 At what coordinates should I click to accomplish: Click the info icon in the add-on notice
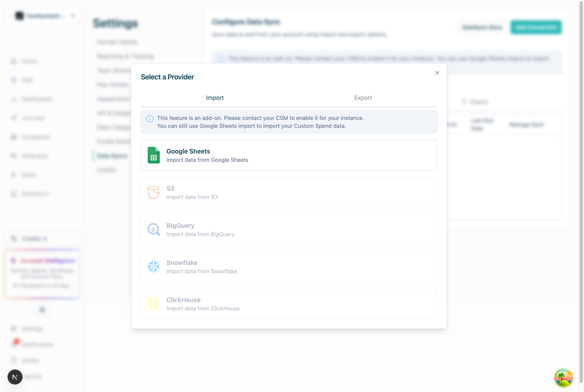pyautogui.click(x=150, y=119)
